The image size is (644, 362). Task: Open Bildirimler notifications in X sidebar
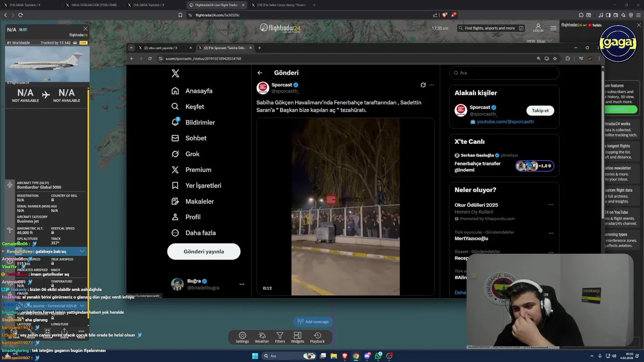(193, 122)
